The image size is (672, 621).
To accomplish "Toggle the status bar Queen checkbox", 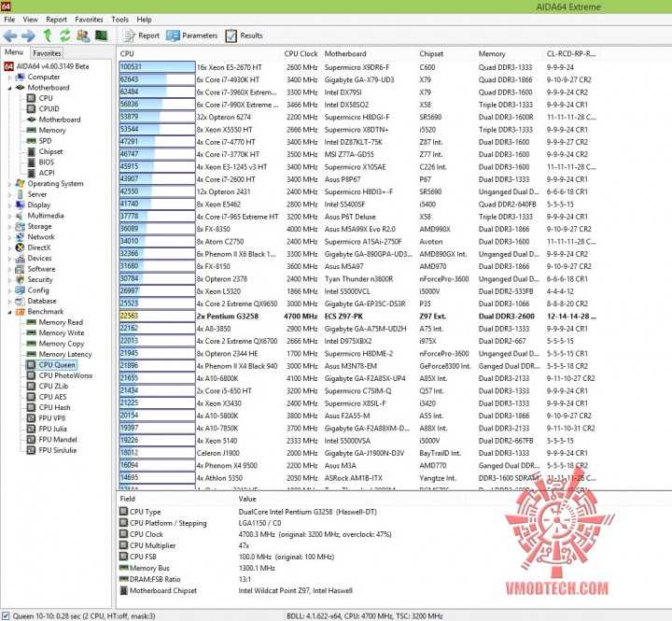I will [x=6, y=615].
